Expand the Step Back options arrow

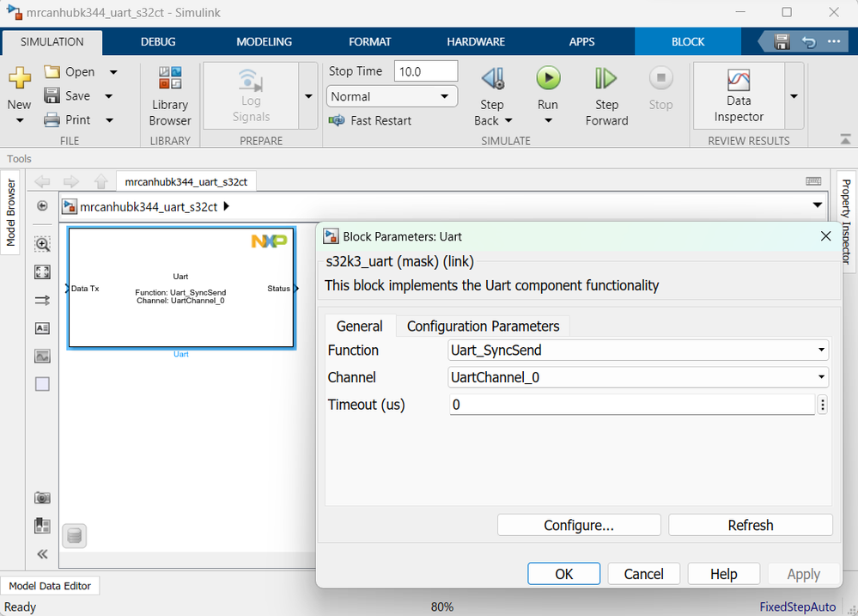coord(508,120)
